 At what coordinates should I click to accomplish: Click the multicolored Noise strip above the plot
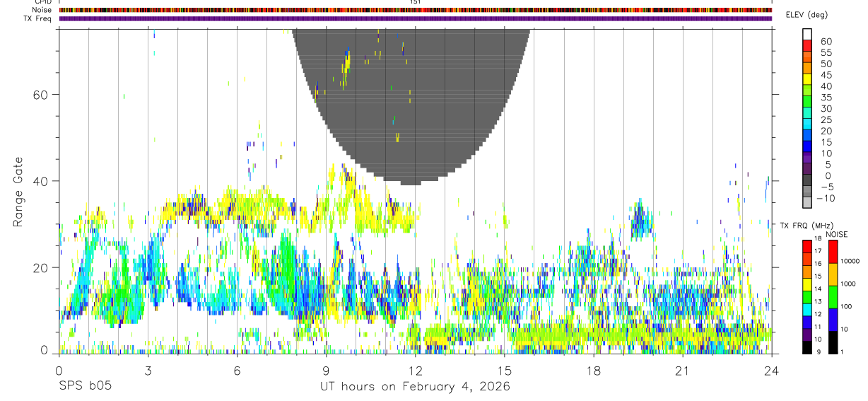(x=415, y=10)
